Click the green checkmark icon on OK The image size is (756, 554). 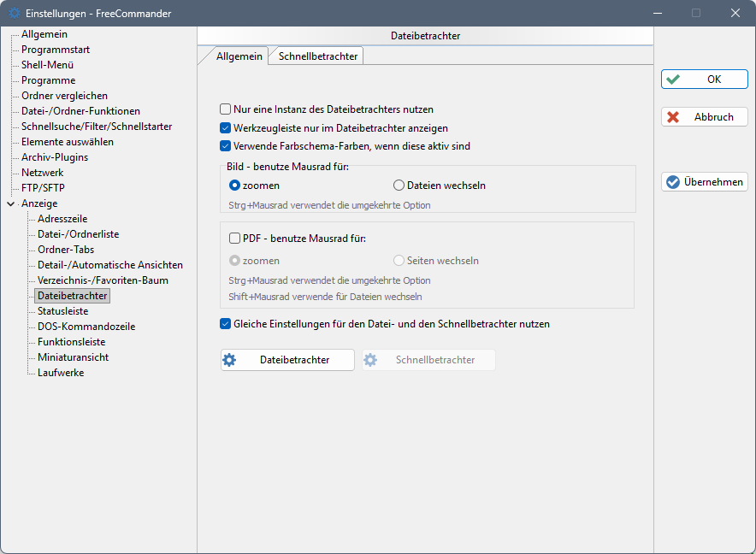pos(674,80)
